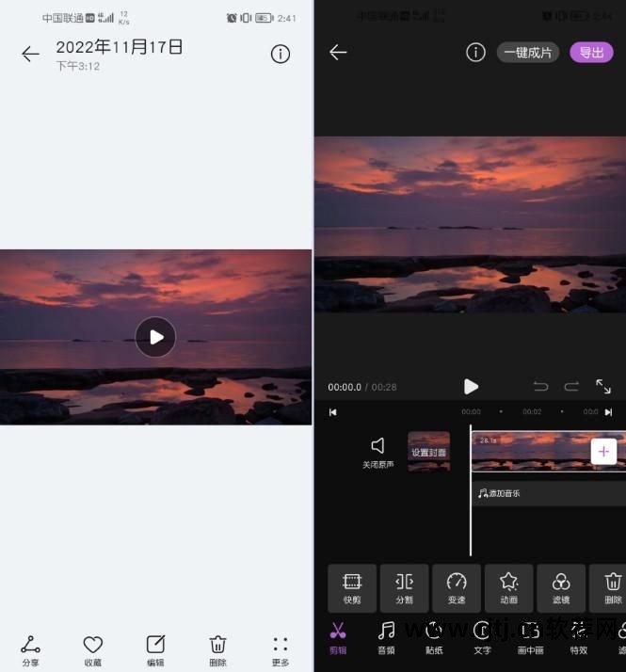The width and height of the screenshot is (626, 672).
Task: Add a clip with the plus button
Action: (603, 451)
